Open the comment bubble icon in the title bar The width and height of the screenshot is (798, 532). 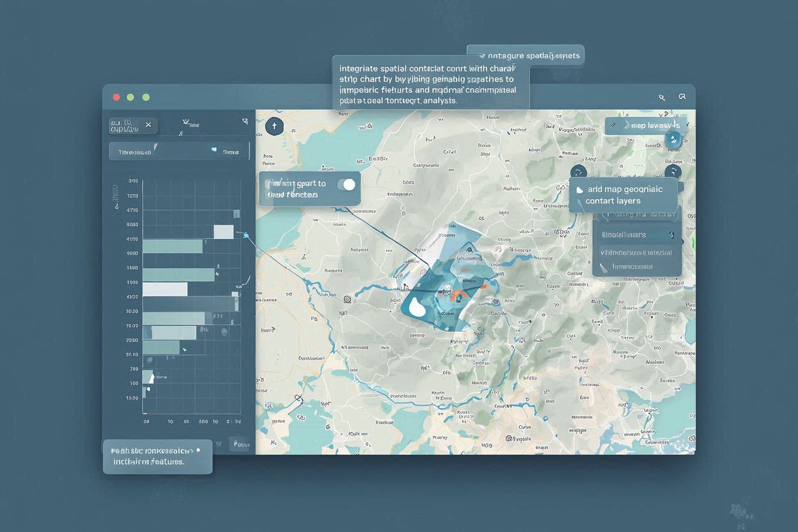pos(682,95)
